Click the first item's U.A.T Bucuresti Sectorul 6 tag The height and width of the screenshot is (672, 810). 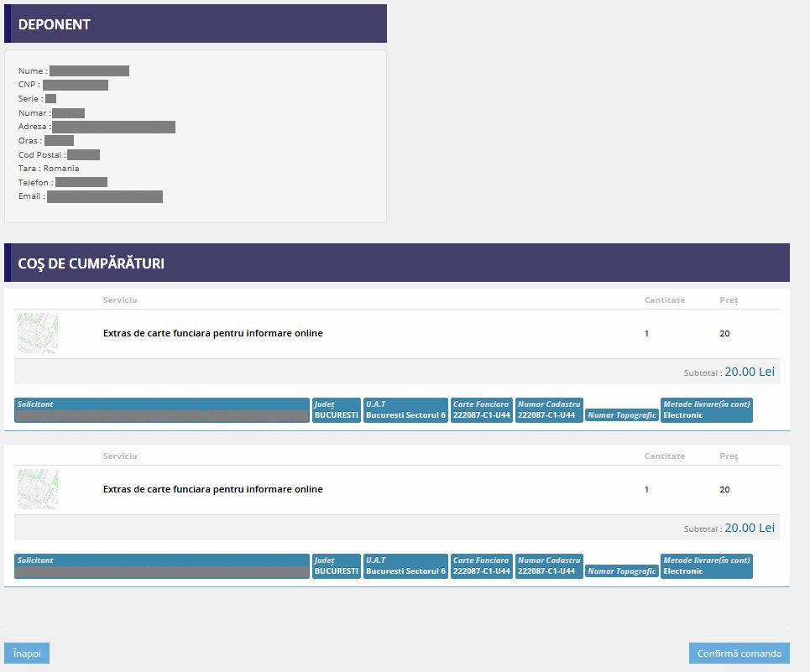pyautogui.click(x=405, y=410)
